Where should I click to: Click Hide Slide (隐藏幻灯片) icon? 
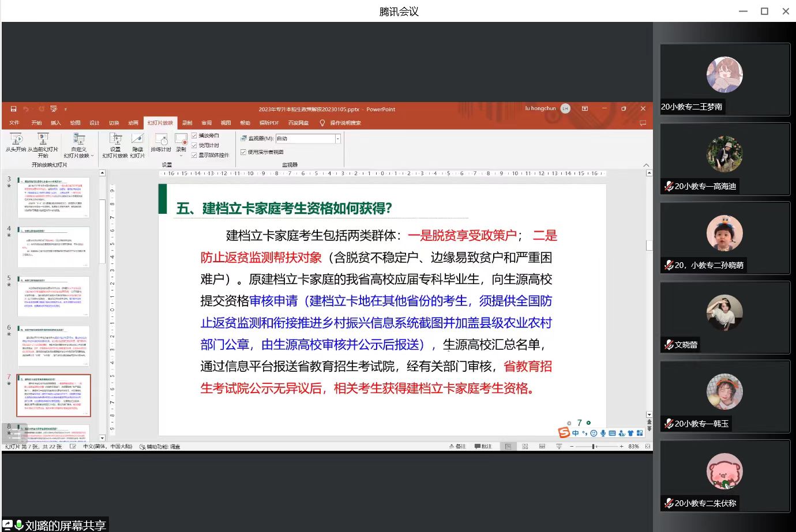pos(137,139)
